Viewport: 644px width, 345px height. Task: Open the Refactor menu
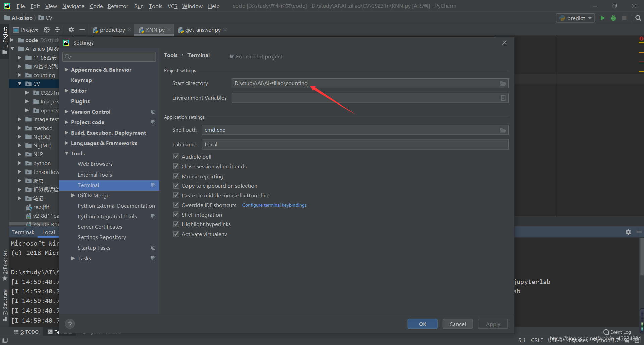point(118,6)
